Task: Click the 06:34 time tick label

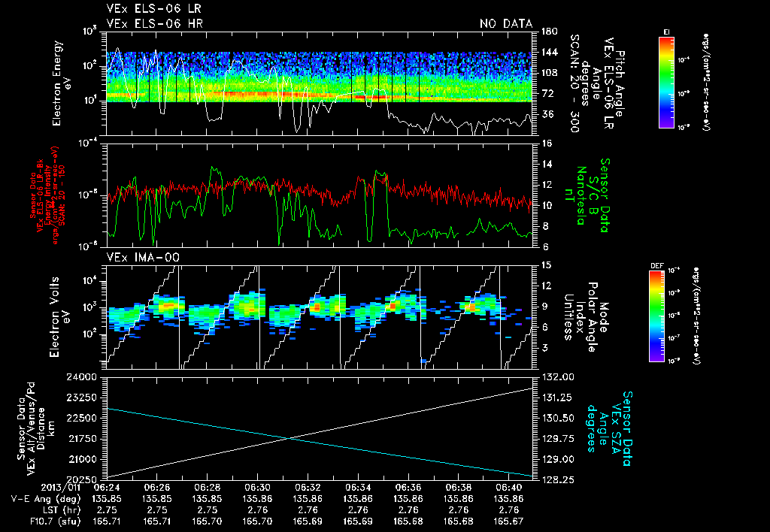Action: click(357, 488)
